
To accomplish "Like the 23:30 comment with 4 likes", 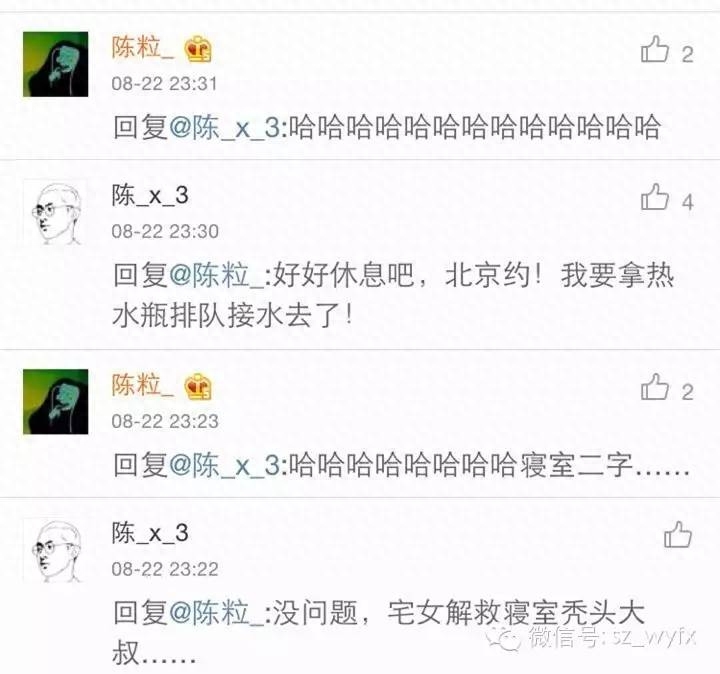I will point(655,197).
